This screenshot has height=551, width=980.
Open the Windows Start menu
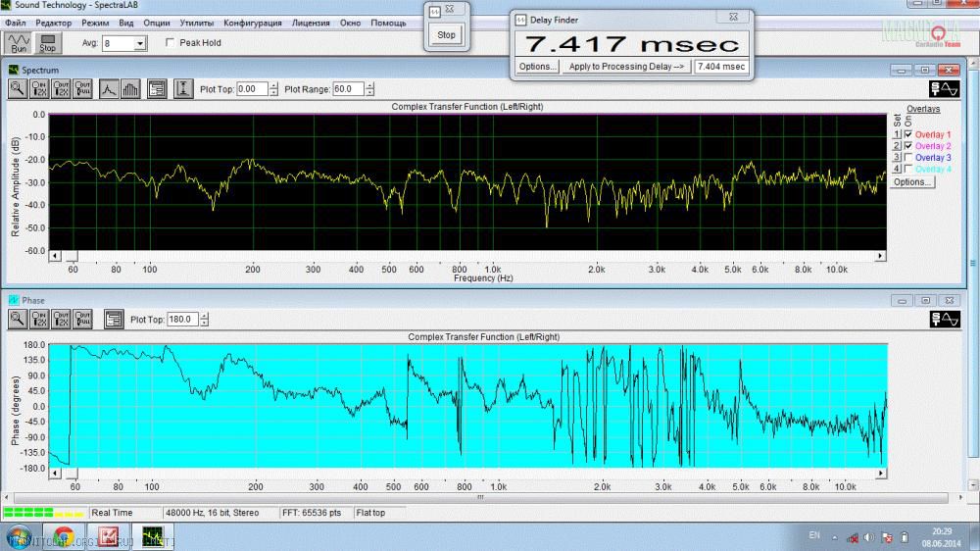(19, 536)
